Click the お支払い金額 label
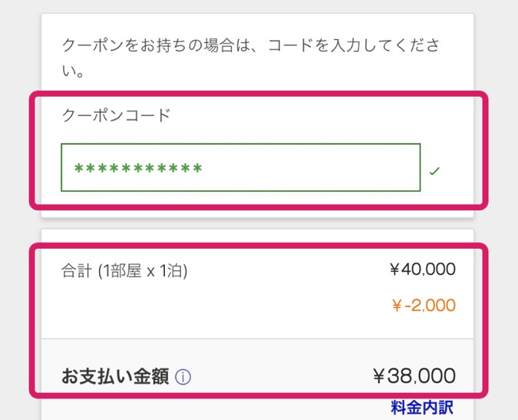This screenshot has height=420, width=518. [x=114, y=378]
